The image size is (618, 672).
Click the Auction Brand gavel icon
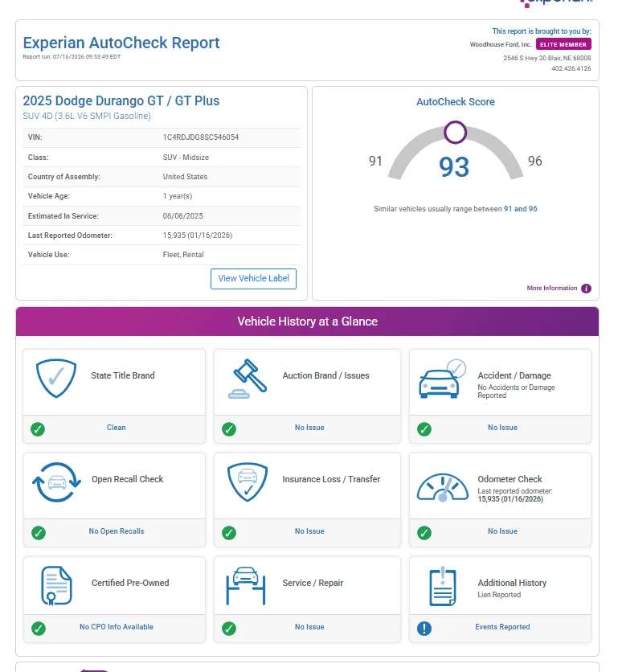click(x=248, y=379)
